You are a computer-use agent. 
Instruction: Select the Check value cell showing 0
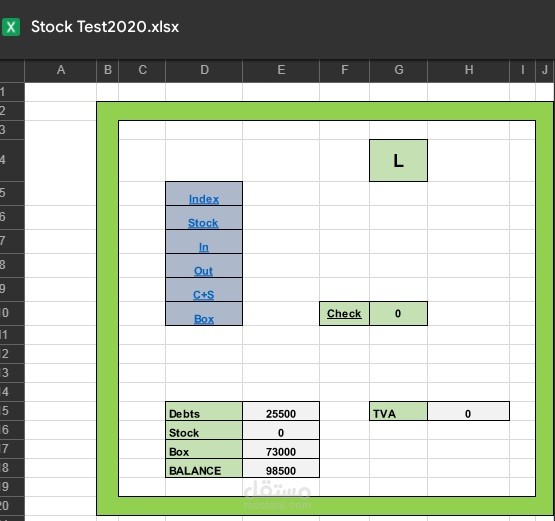(398, 314)
